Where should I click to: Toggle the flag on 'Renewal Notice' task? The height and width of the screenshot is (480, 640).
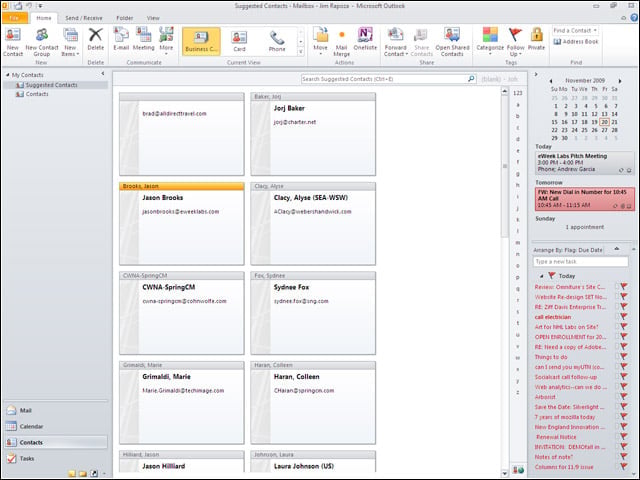click(x=624, y=437)
